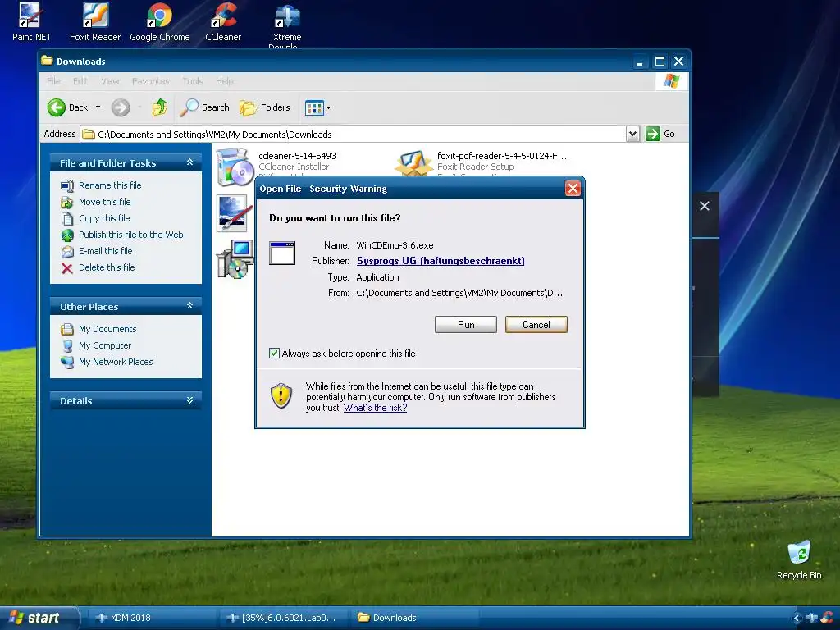Select the Paint.NET installer file icon

point(235,212)
